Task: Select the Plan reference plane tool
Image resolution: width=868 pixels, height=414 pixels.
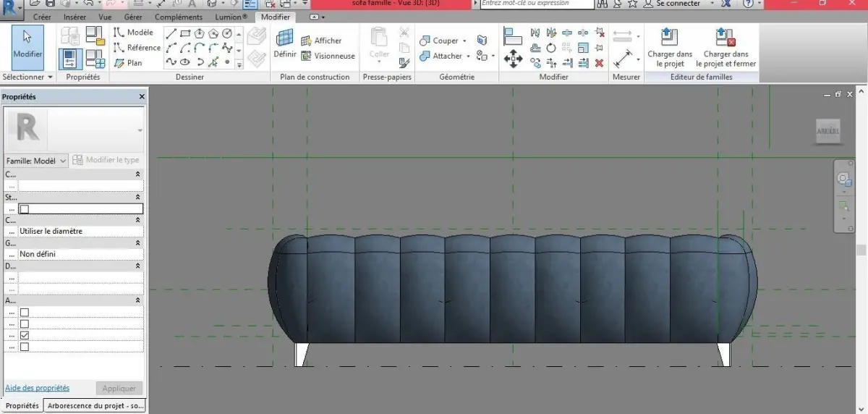Action: click(x=127, y=63)
